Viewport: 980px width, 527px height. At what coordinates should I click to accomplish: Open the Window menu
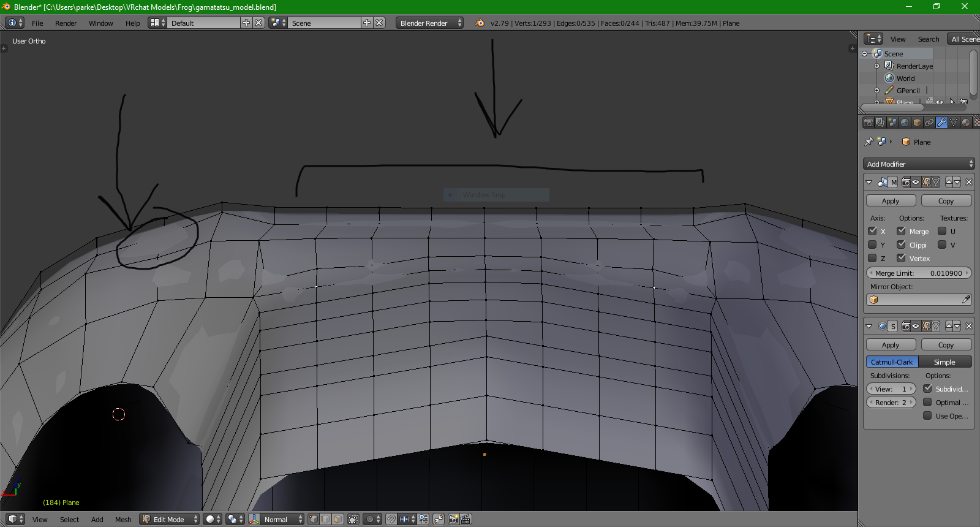tap(101, 23)
